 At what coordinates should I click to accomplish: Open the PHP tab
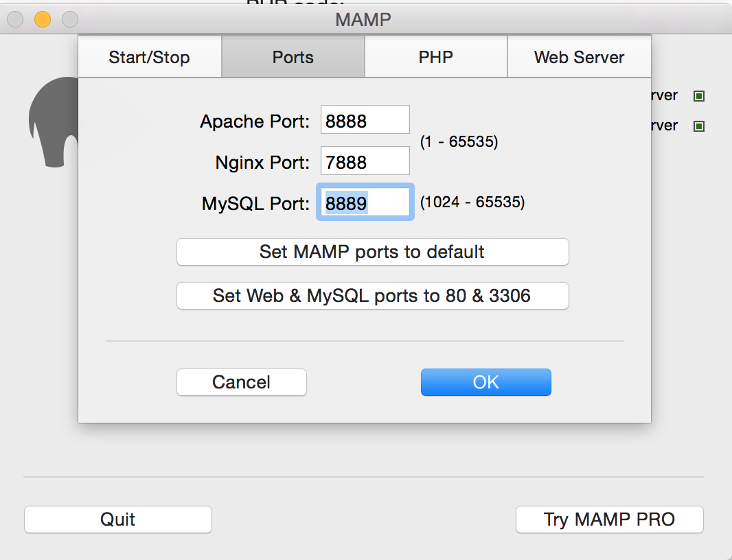435,57
